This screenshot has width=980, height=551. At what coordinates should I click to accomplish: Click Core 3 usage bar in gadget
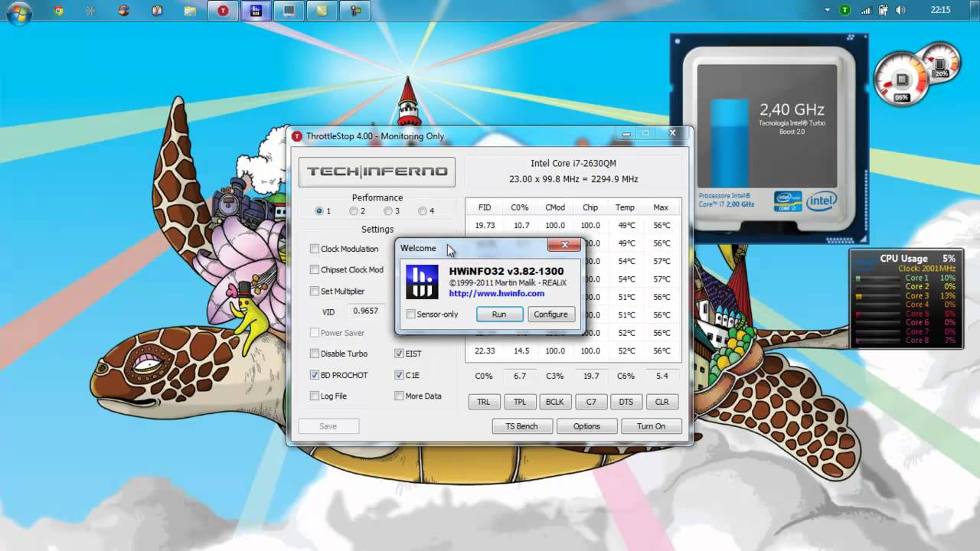pyautogui.click(x=877, y=296)
